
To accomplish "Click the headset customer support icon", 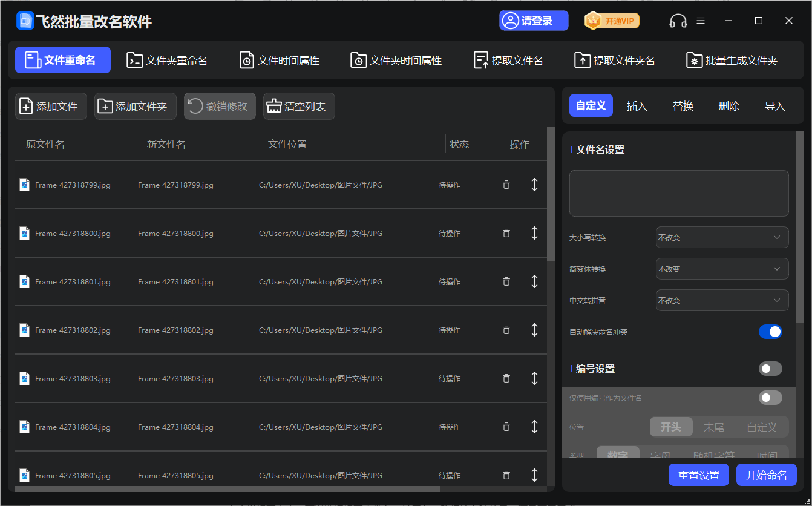I will click(678, 21).
